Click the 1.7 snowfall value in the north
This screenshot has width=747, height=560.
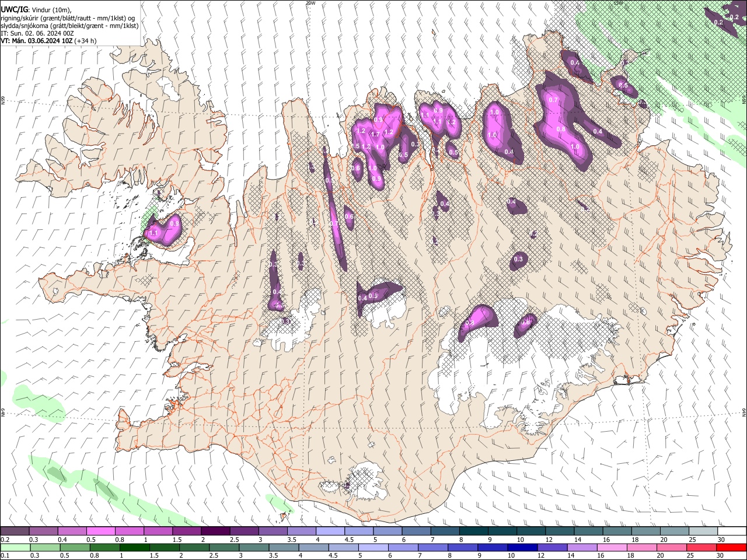[375, 135]
